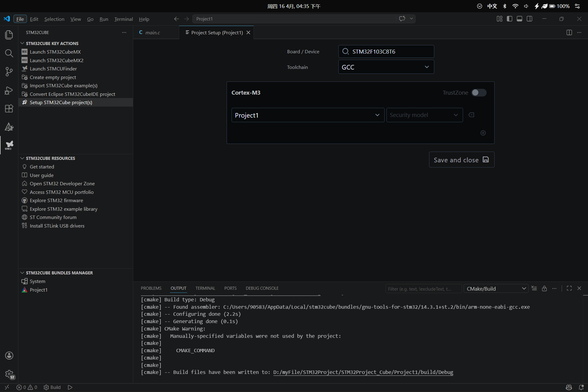Remove the Project1 context entry icon

(471, 115)
